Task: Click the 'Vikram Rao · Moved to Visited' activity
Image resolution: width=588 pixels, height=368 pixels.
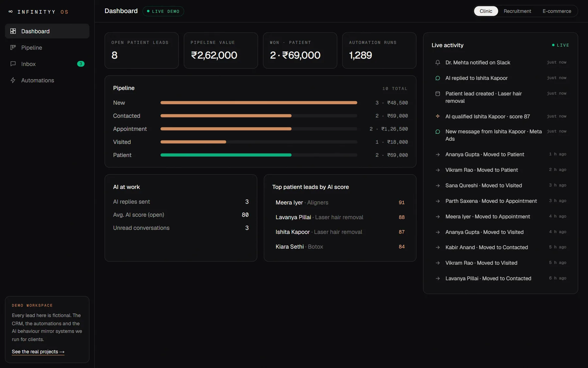Action: tap(501, 263)
